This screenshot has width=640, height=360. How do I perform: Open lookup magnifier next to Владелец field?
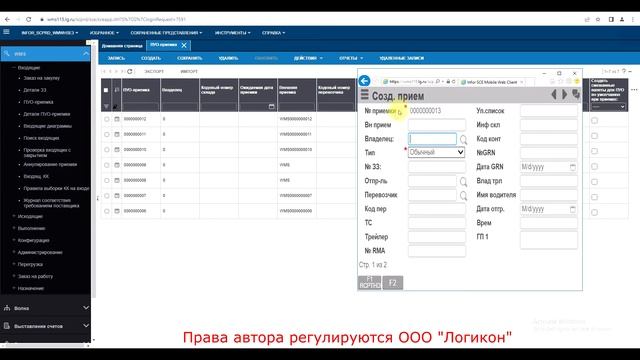463,140
